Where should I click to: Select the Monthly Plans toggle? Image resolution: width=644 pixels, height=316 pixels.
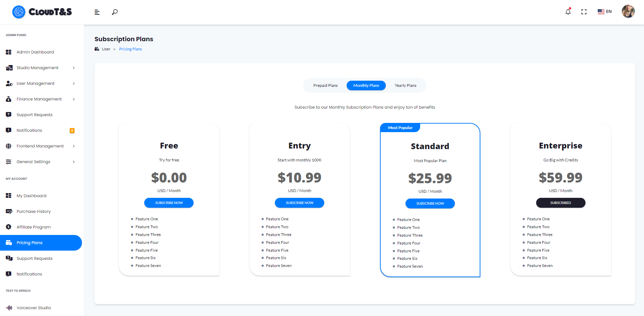pos(366,85)
